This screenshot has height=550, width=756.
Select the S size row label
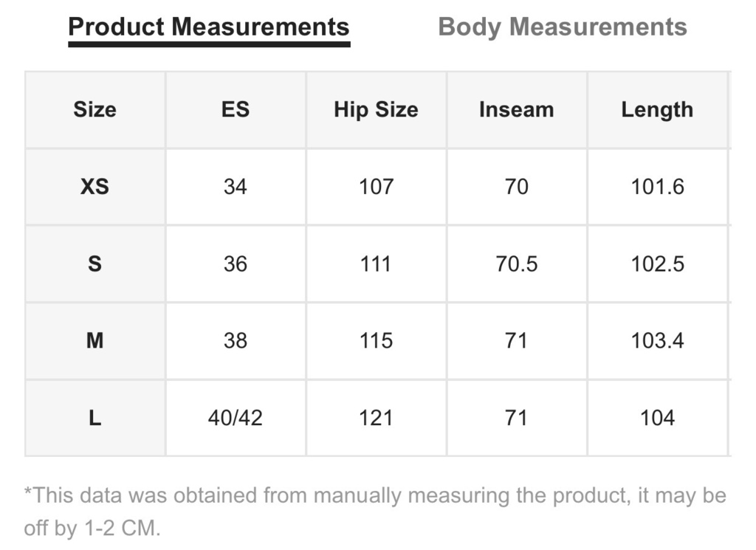(x=95, y=264)
